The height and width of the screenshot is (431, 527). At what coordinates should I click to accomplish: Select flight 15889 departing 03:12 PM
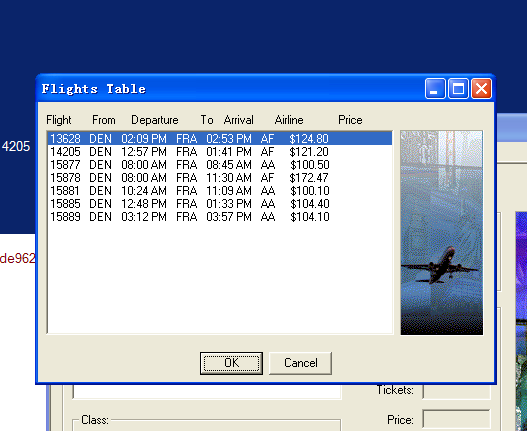[220, 217]
